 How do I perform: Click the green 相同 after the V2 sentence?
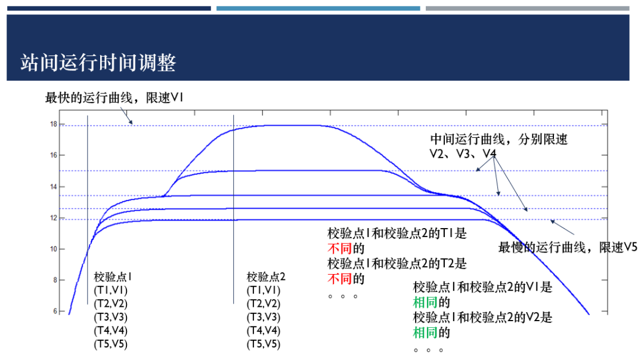425,333
